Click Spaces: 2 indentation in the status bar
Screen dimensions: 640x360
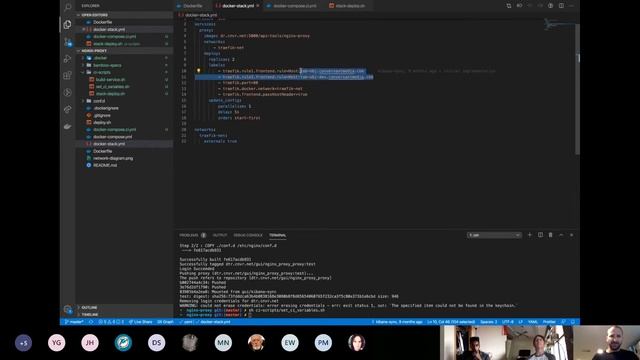click(x=488, y=322)
